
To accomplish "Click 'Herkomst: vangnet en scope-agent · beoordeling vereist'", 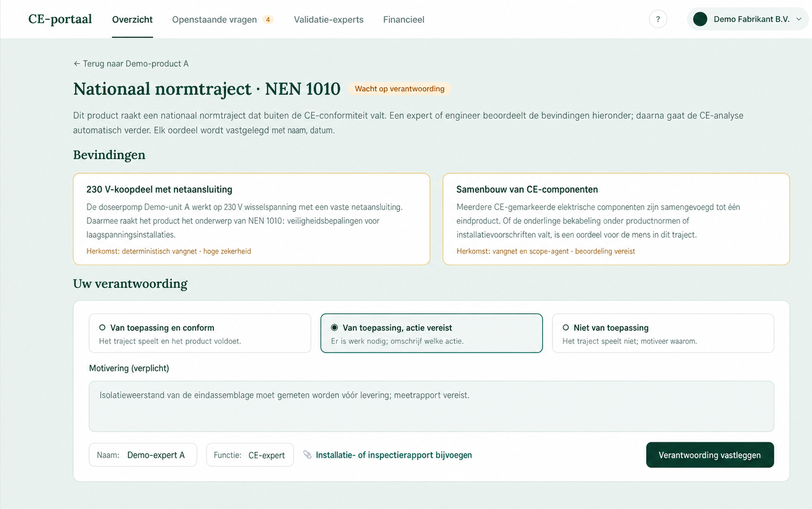I will click(546, 251).
